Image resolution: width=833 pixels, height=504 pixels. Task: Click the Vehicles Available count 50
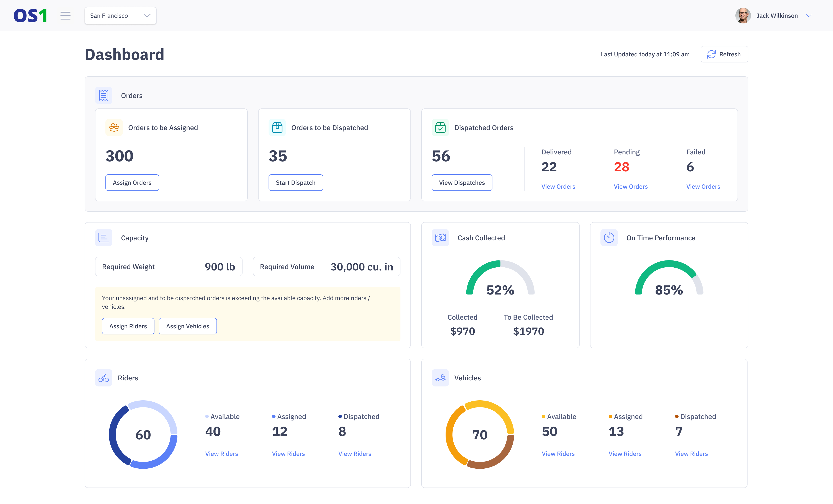click(x=550, y=432)
